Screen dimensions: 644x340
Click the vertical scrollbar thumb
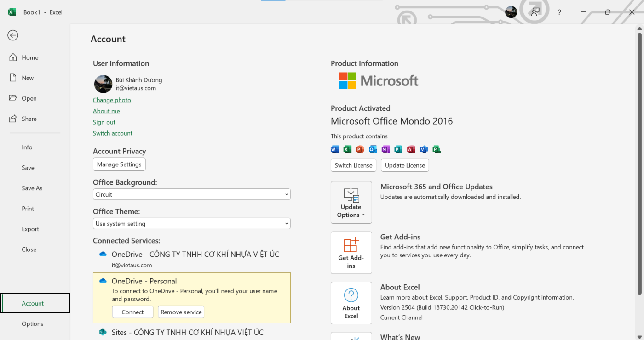click(x=639, y=163)
